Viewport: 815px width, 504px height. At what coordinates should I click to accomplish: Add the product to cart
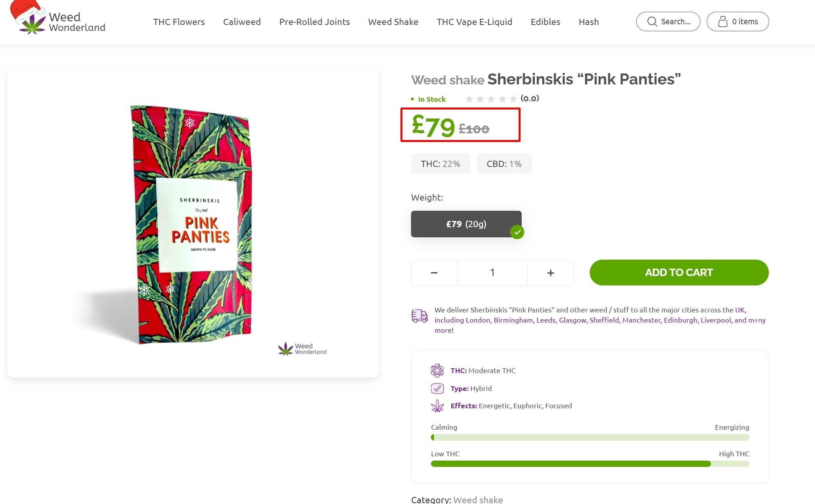(679, 273)
